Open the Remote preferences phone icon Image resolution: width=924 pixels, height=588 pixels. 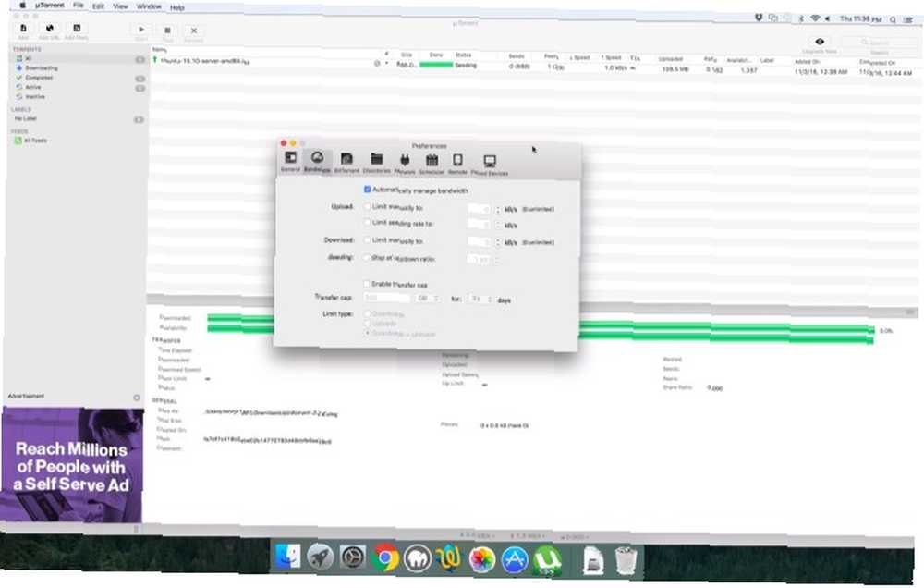point(458,160)
